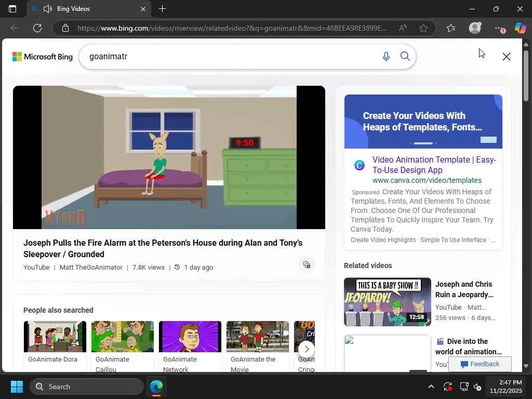Open the network tray icon
The image size is (532, 399).
point(464,387)
